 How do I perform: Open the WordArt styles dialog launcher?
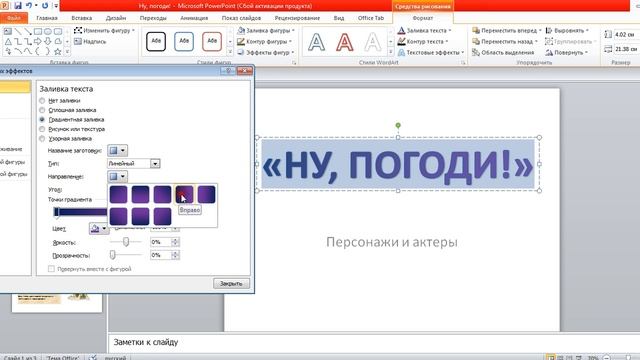click(463, 63)
